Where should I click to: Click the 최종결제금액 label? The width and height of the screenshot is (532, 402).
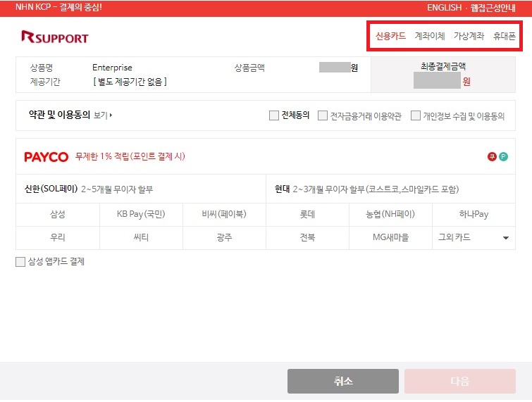tap(443, 66)
